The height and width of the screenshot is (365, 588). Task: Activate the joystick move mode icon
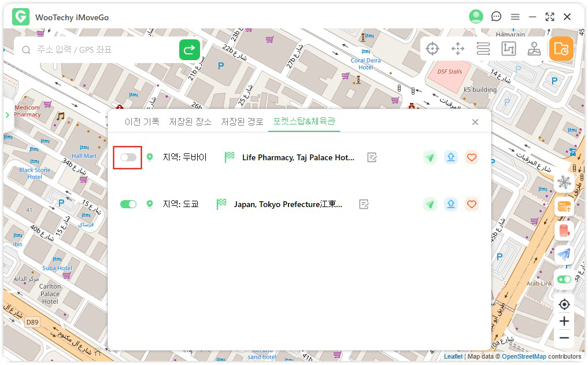tap(458, 49)
